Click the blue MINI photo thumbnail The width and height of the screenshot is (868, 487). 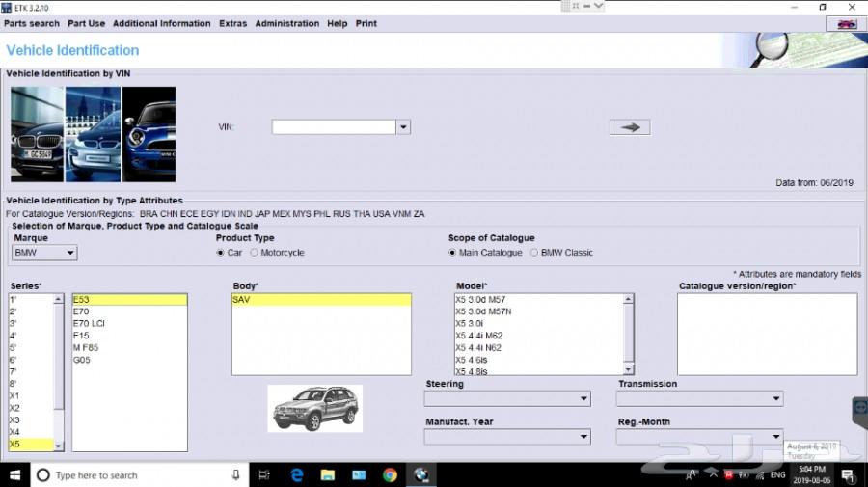(149, 134)
